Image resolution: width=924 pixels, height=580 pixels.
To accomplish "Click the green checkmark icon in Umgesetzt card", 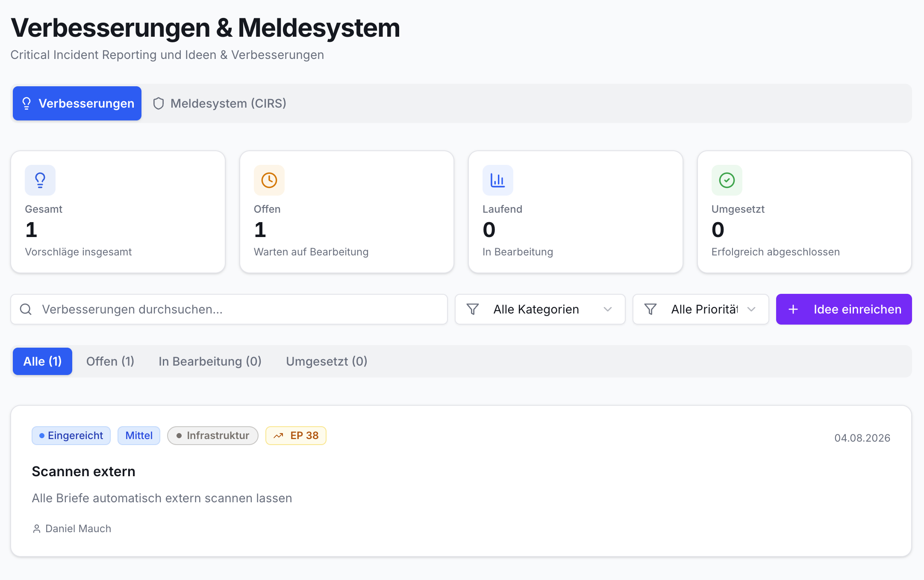I will pyautogui.click(x=727, y=180).
